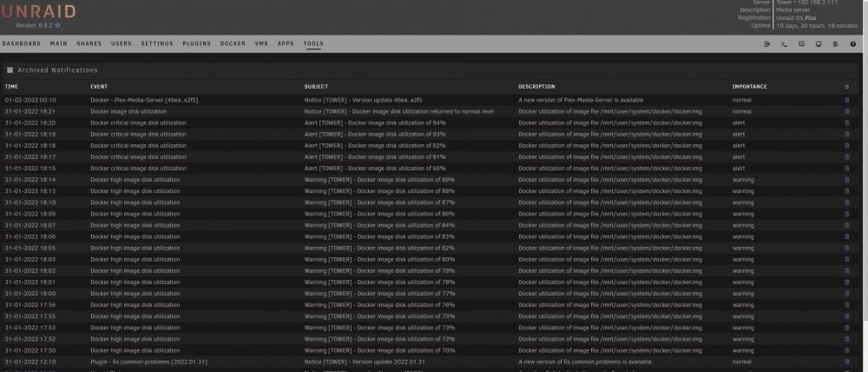Switch to the Users tab
The height and width of the screenshot is (372, 868).
122,43
